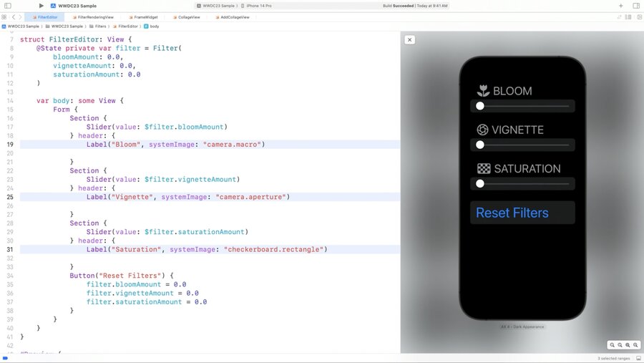644x363 pixels.
Task: Click the Vignette aperture icon in preview
Action: tap(482, 130)
